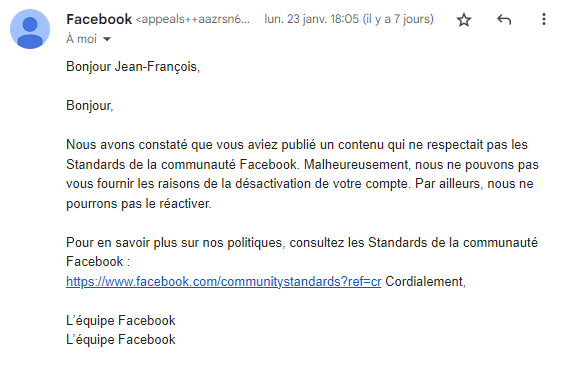The width and height of the screenshot is (573, 367).
Task: Click the lun. 23 janv. 18:05 timestamp
Action: coord(349,19)
